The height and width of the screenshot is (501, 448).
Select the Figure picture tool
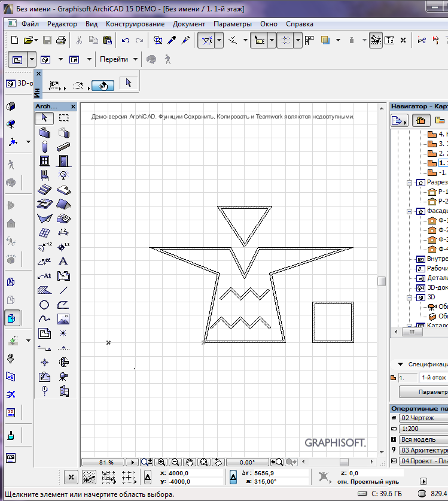pos(63,319)
